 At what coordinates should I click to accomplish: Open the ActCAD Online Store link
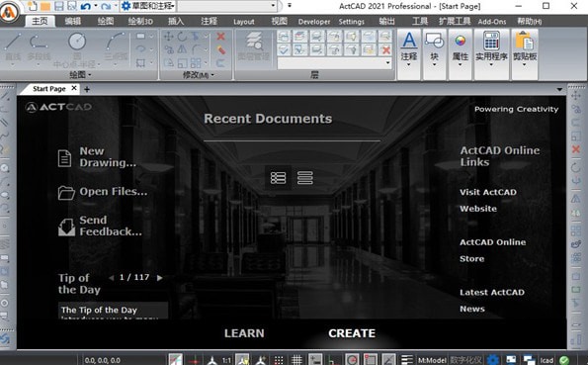pos(493,250)
